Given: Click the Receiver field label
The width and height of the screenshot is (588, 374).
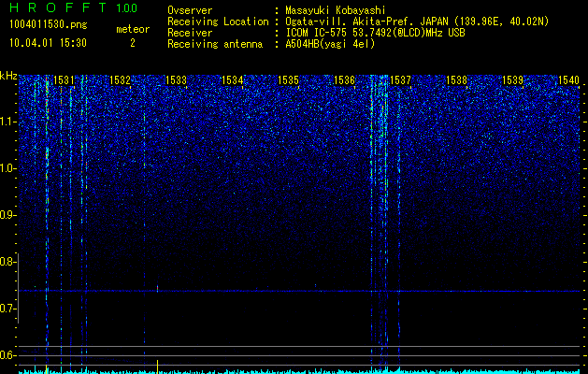Looking at the screenshot, I should pos(190,33).
